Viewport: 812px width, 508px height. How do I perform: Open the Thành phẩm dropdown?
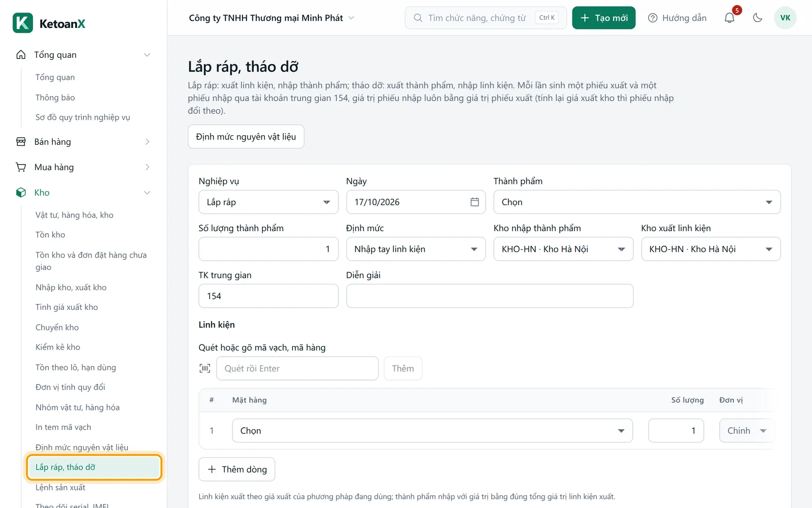(637, 202)
